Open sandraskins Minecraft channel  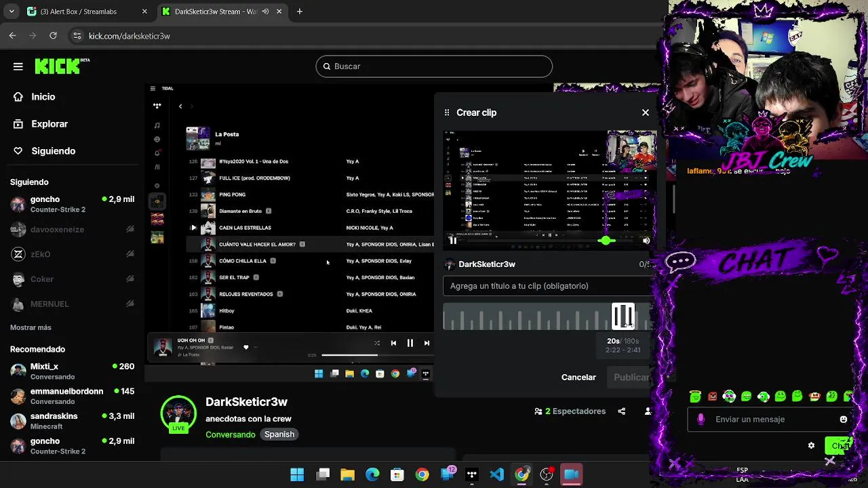click(72, 421)
